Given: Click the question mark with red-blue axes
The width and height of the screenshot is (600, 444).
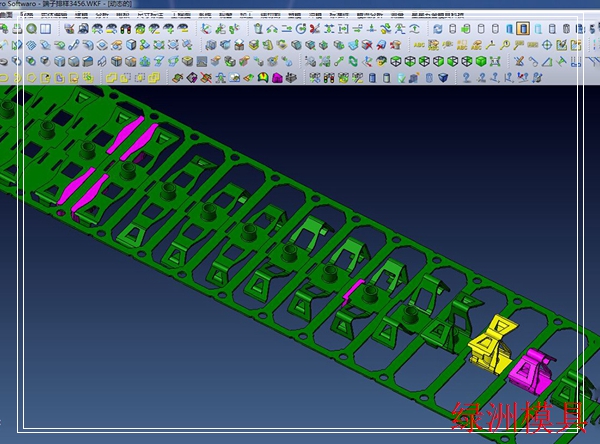Looking at the screenshot, I should pyautogui.click(x=523, y=78).
